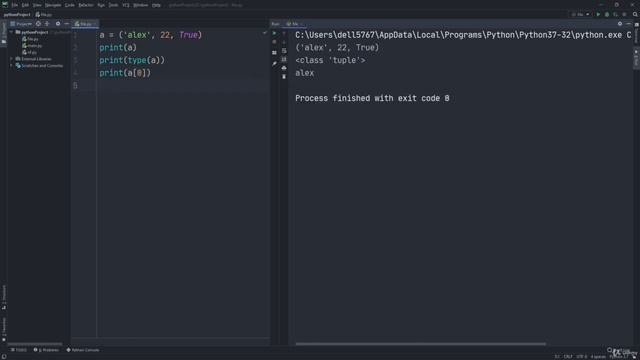Open the File menu
The height and width of the screenshot is (360, 640).
[15, 5]
